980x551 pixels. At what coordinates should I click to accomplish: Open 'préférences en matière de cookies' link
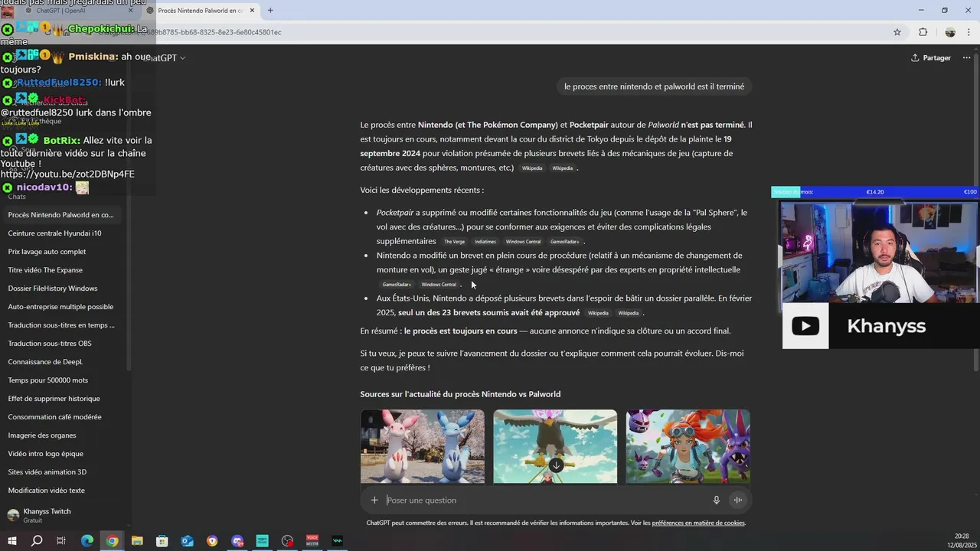click(x=698, y=523)
